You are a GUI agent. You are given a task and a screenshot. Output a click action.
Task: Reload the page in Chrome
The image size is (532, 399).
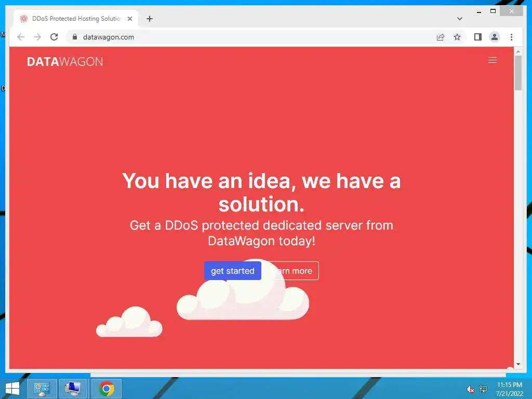tap(54, 37)
